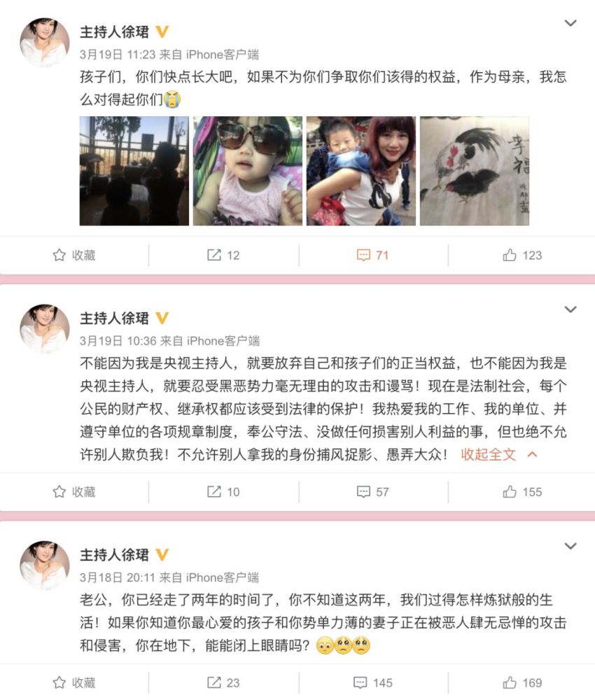
Task: Repost the 11:23 post with 12 shares
Action: (223, 255)
